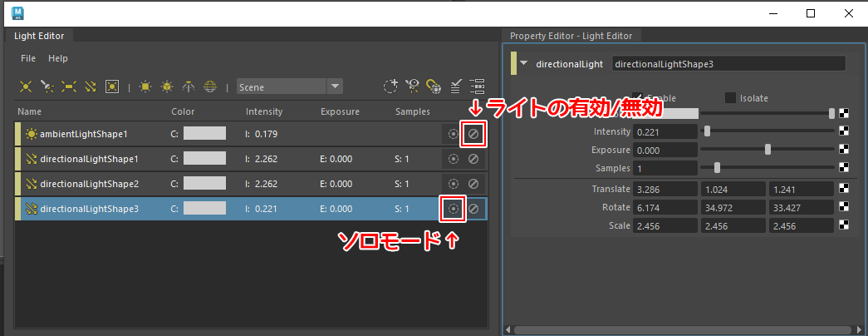This screenshot has height=336, width=868.
Task: Solo directionalLightShape3 with its isolate toggle
Action: tap(453, 209)
